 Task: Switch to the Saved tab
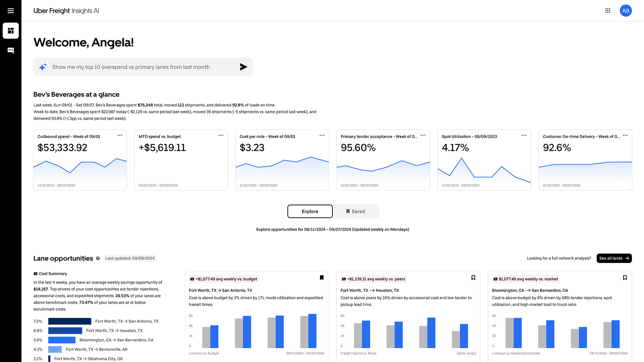[x=356, y=212]
